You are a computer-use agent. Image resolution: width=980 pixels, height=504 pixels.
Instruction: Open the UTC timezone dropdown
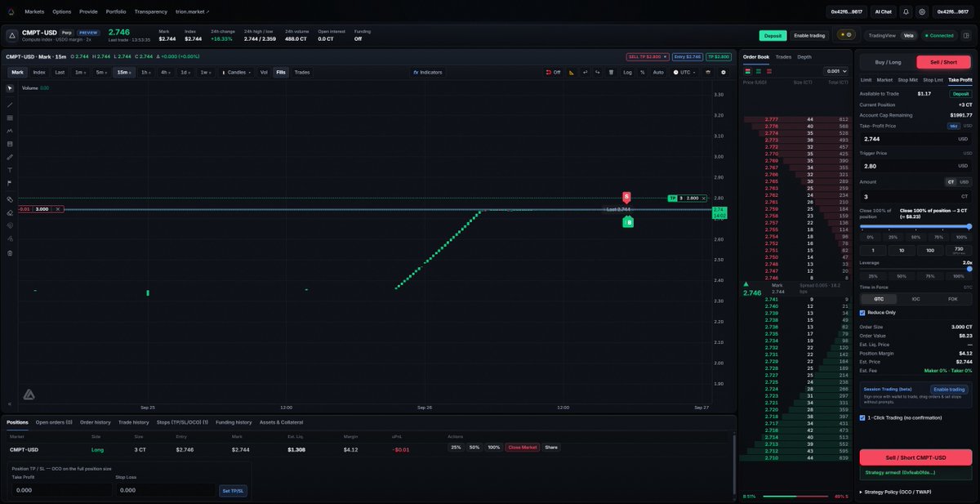click(683, 72)
